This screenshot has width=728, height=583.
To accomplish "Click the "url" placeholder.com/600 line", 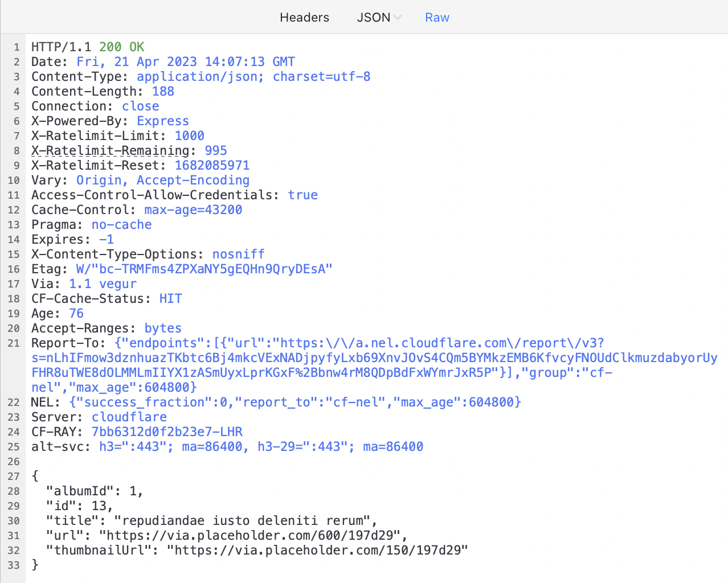I will [227, 535].
